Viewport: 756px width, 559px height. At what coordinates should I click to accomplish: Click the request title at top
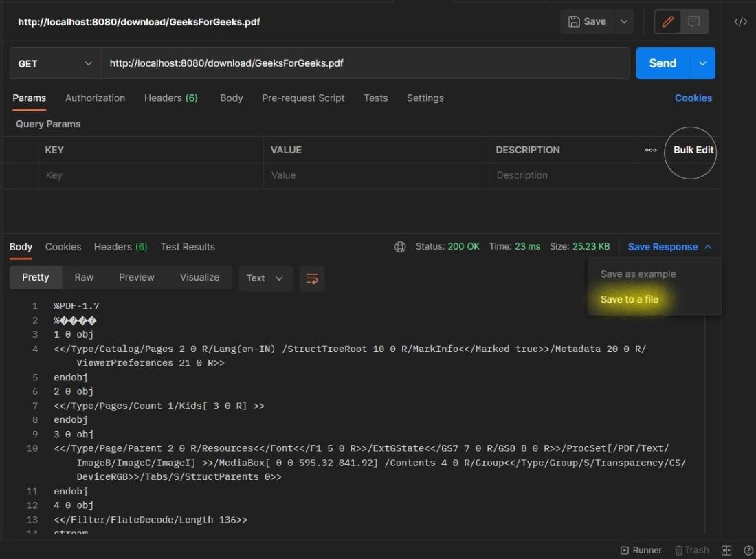[x=139, y=22]
